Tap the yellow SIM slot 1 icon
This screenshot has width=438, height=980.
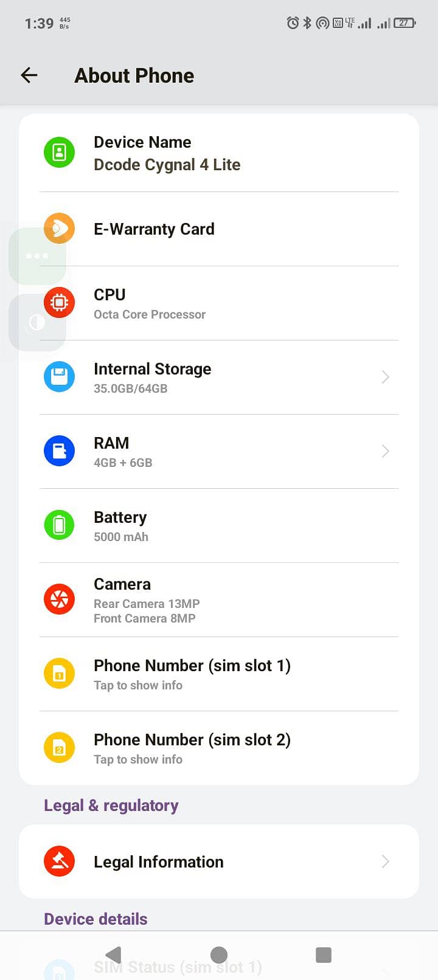pyautogui.click(x=59, y=674)
